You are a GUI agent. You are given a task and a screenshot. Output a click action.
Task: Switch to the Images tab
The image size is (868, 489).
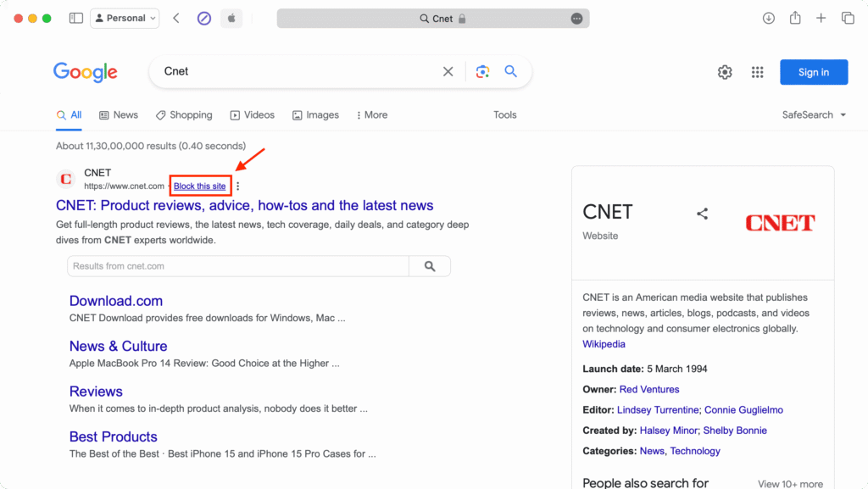click(x=315, y=115)
